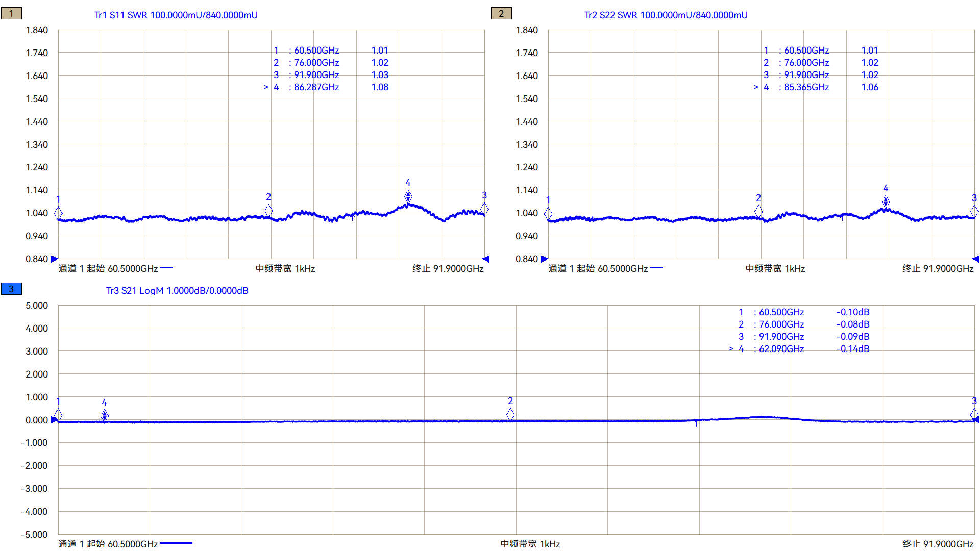
Task: Click marker 4 diamond on S22 trace
Action: click(x=886, y=202)
